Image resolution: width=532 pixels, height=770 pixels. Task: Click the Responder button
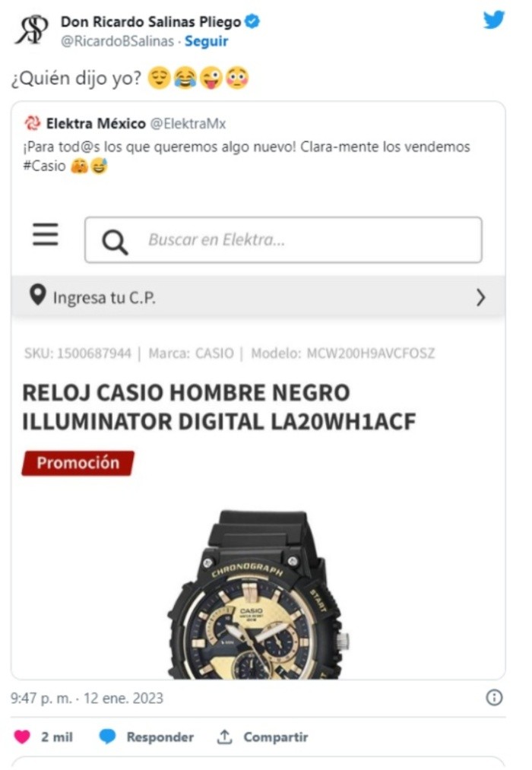160,737
